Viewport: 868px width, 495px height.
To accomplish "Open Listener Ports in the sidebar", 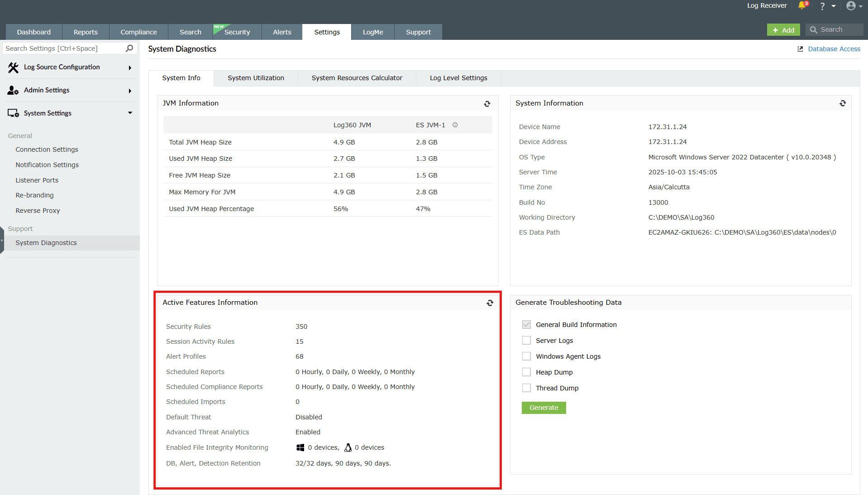I will [x=37, y=180].
